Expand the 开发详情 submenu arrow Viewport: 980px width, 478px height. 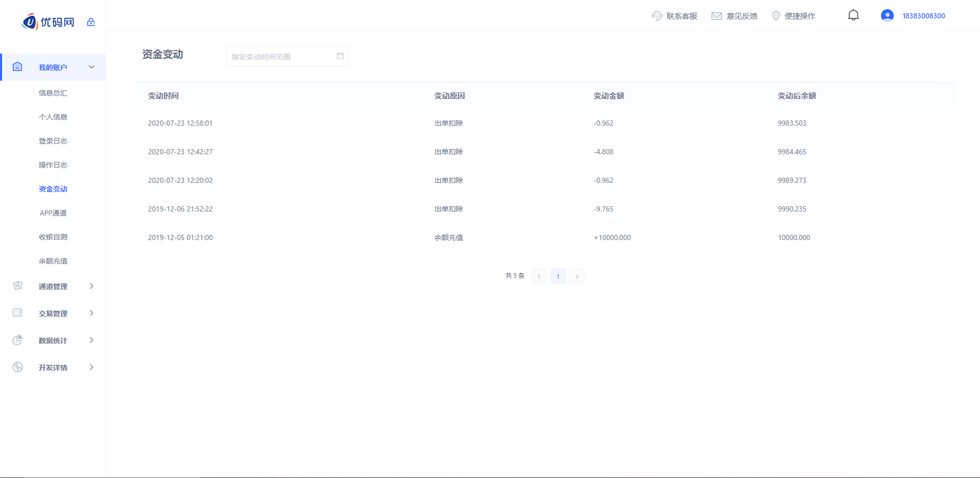[x=92, y=367]
